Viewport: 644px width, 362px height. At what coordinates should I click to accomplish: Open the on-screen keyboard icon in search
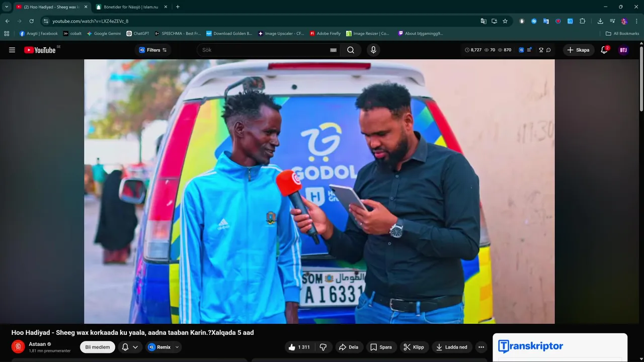point(333,50)
